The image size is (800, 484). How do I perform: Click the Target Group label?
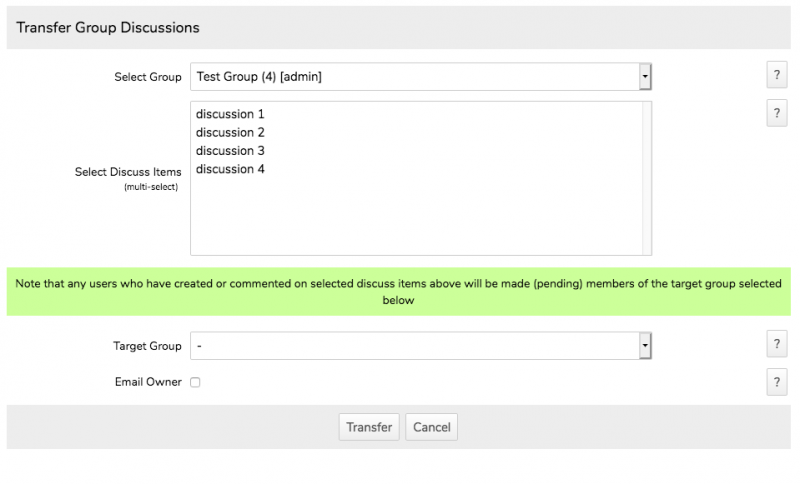click(x=147, y=346)
